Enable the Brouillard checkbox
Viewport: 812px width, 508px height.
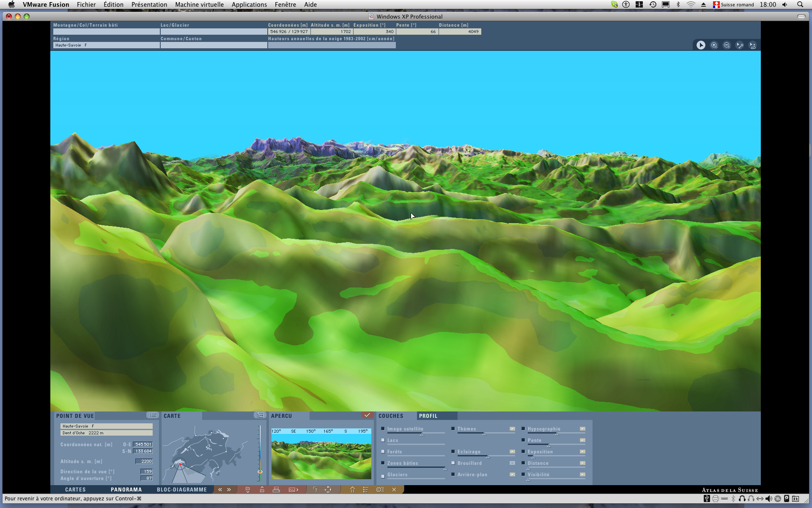453,463
